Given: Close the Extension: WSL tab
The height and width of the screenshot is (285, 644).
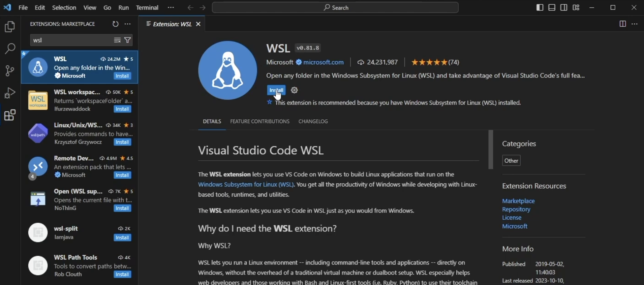Looking at the screenshot, I should (198, 24).
